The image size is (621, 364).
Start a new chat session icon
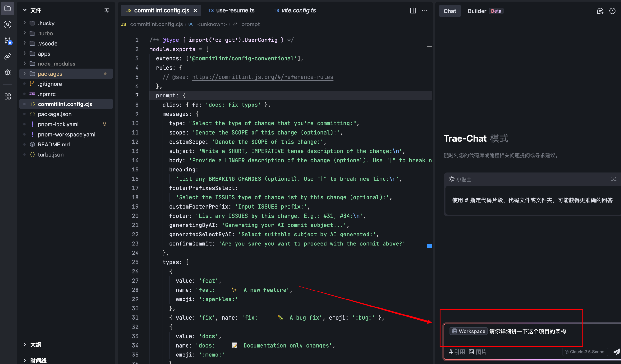coord(600,11)
